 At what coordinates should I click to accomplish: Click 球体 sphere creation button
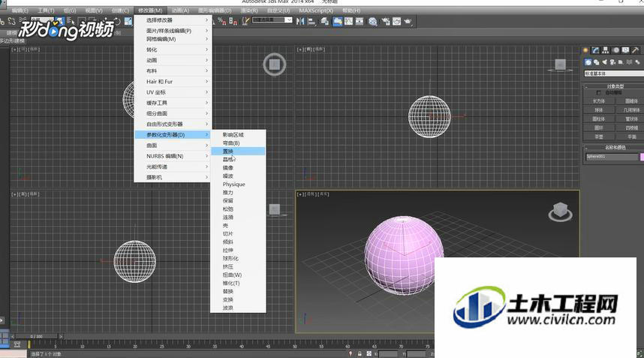coord(599,110)
